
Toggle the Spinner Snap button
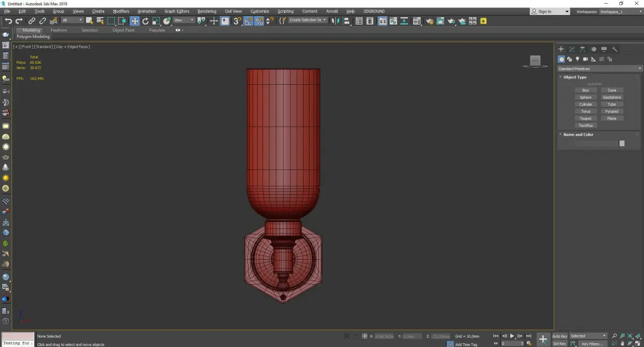(x=270, y=21)
